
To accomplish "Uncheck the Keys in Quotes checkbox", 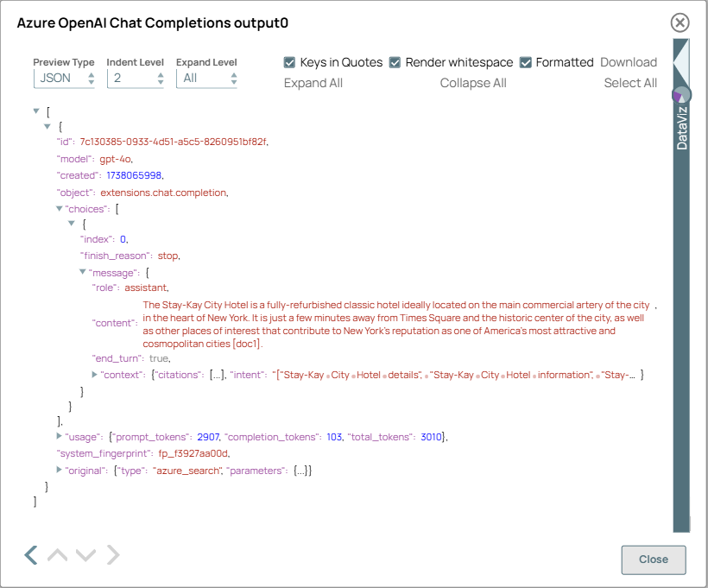I will point(290,62).
